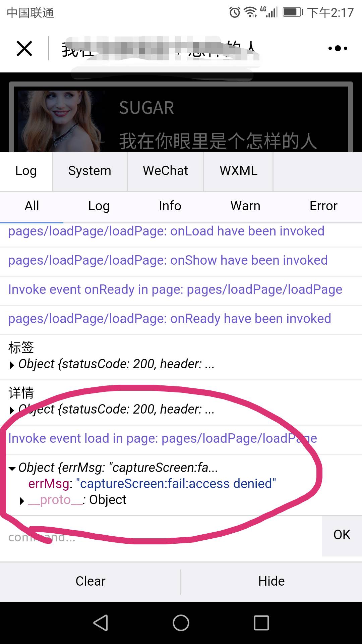Filter logs by Error

[x=323, y=206]
